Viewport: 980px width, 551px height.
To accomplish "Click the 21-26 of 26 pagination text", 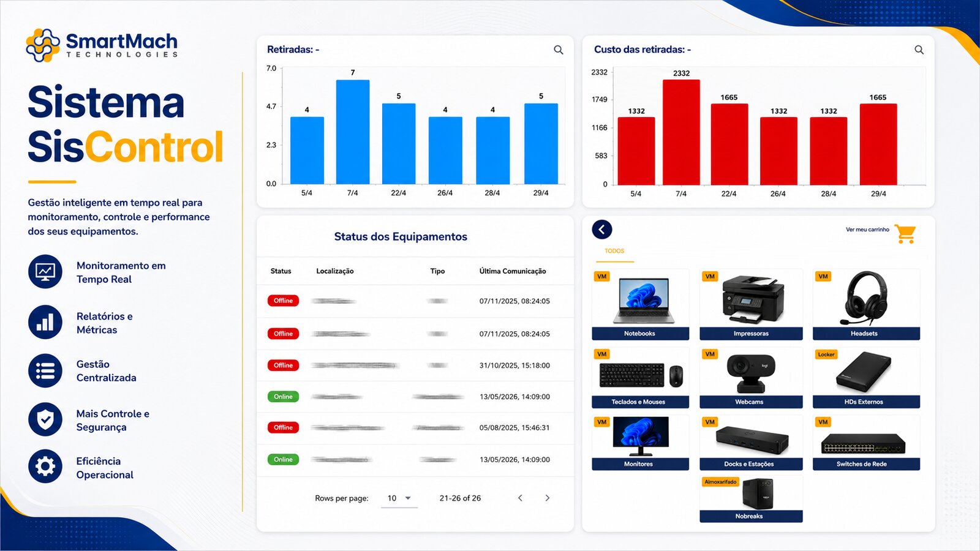I will (x=460, y=498).
